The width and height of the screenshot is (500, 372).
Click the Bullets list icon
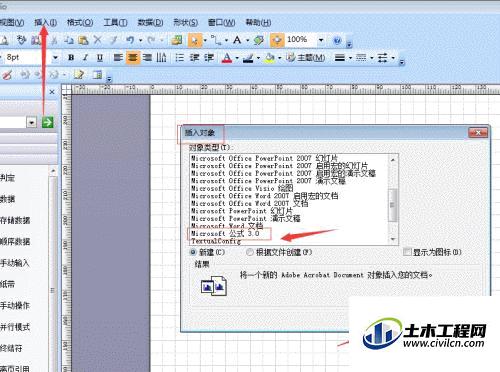click(179, 58)
